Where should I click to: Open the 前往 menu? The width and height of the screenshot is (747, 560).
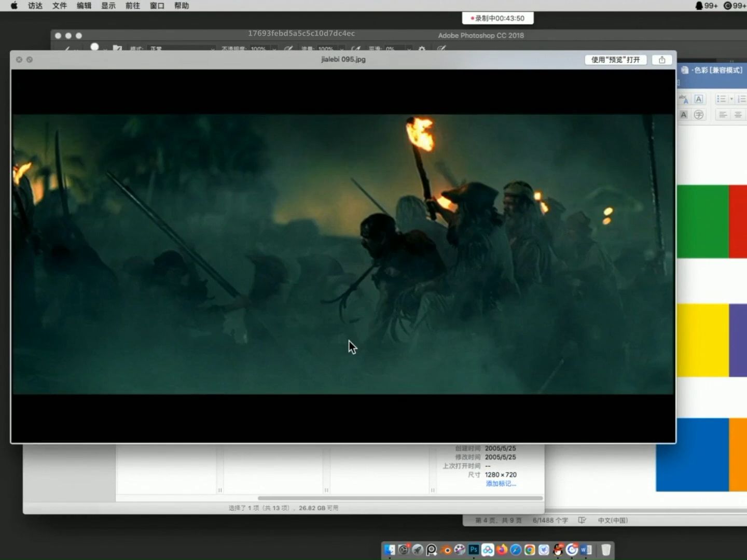[133, 6]
